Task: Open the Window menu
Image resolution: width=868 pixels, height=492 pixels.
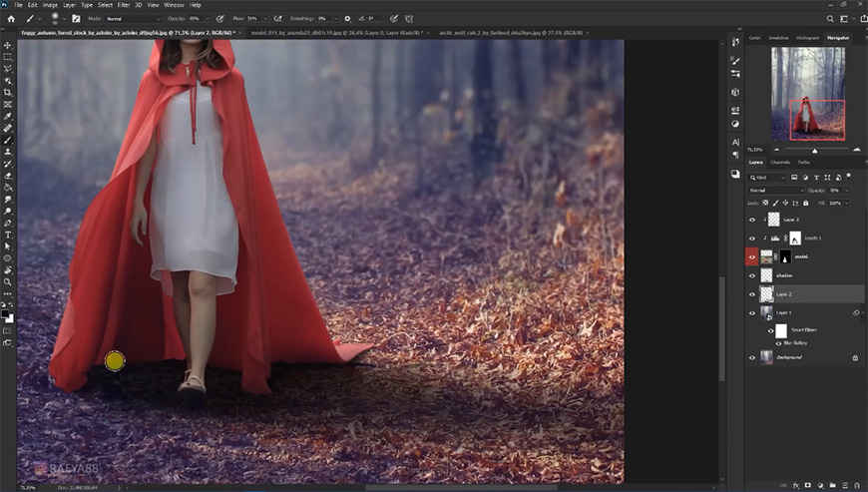Action: tap(174, 5)
